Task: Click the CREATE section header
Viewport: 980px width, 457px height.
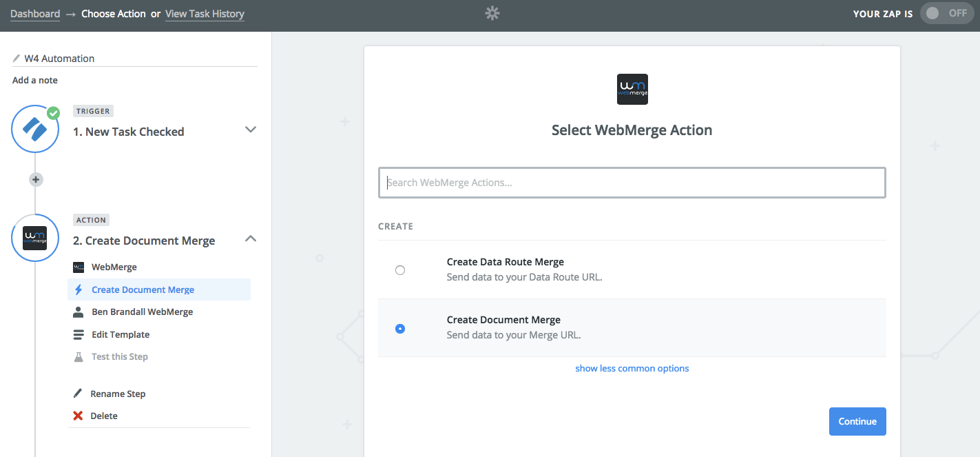Action: coord(396,226)
